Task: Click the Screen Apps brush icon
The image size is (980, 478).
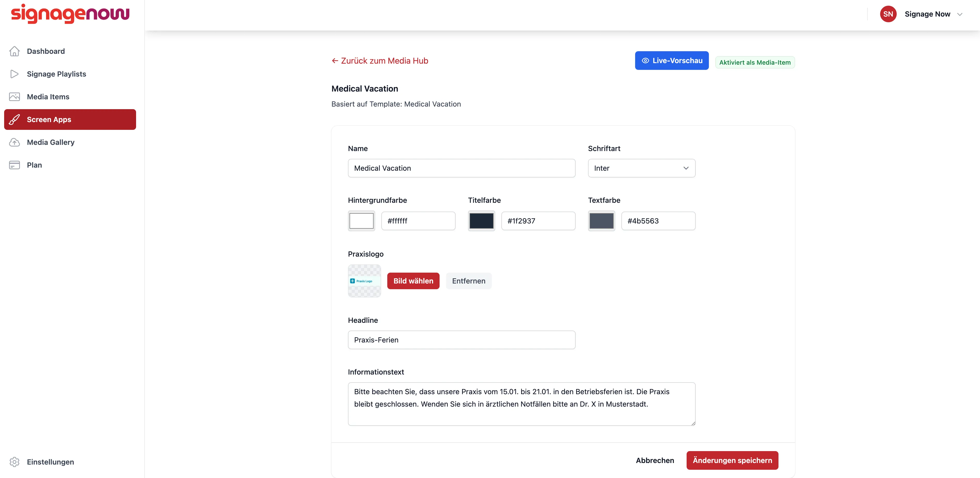Action: (x=14, y=120)
